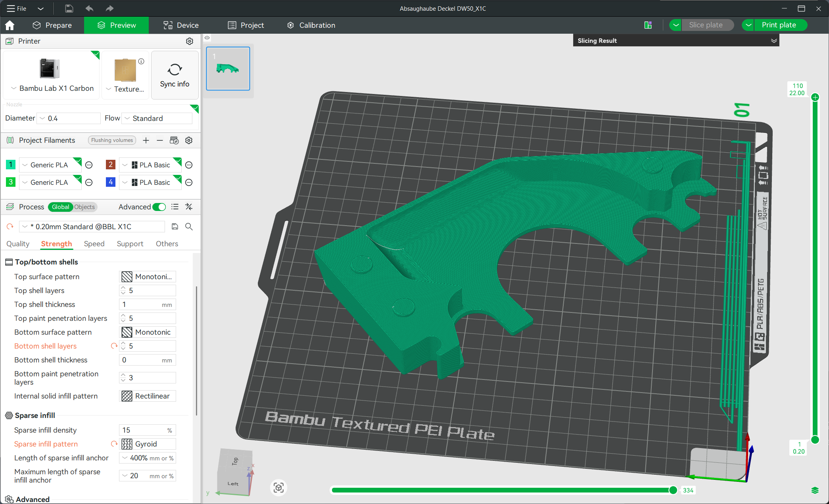
Task: Click the Sync info button
Action: pos(175,75)
